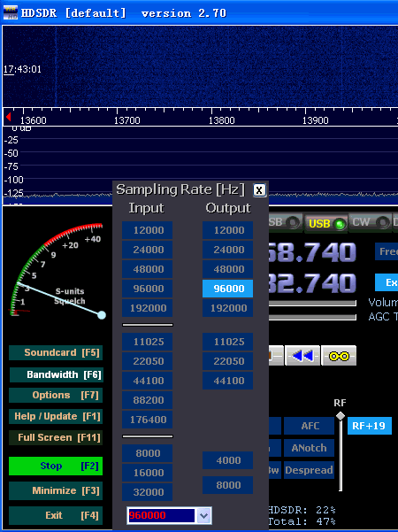398x532 pixels.
Task: Click the RF+19 gain button
Action: tap(369, 426)
